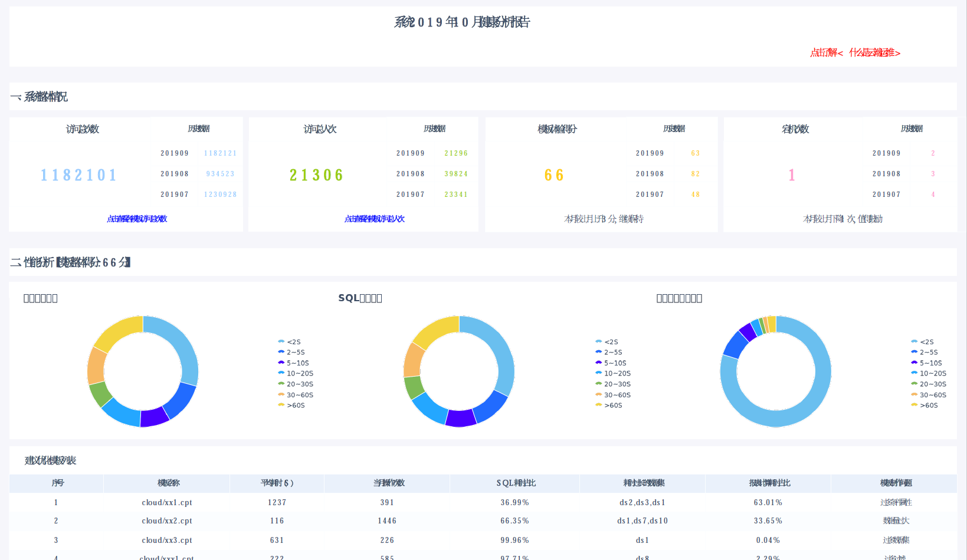This screenshot has width=967, height=560.
Task: Click the history value 39824
Action: (456, 174)
